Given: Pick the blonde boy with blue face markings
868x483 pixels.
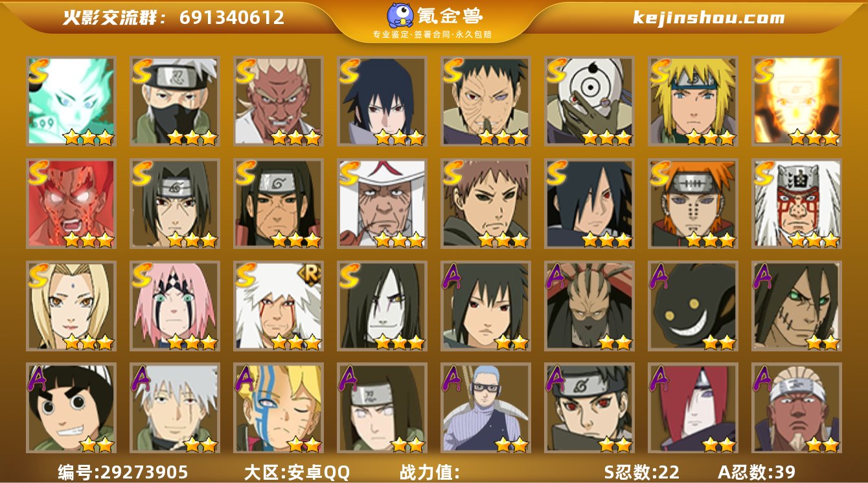Looking at the screenshot, I should click(279, 408).
